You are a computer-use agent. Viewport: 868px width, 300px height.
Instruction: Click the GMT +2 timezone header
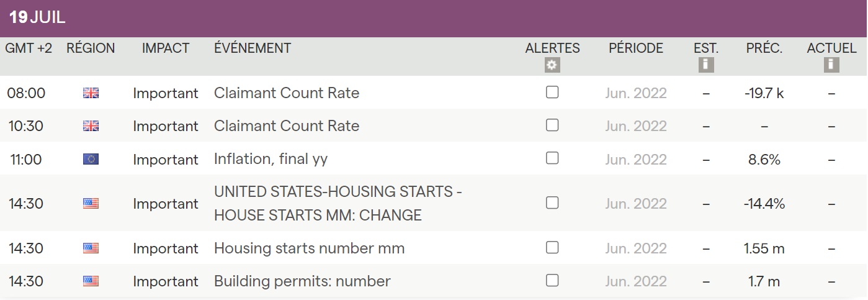point(29,48)
